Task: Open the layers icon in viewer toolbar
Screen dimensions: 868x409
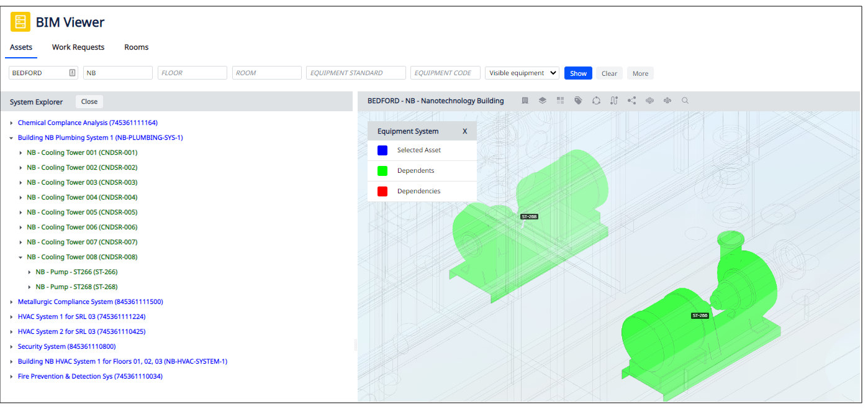Action: point(543,101)
